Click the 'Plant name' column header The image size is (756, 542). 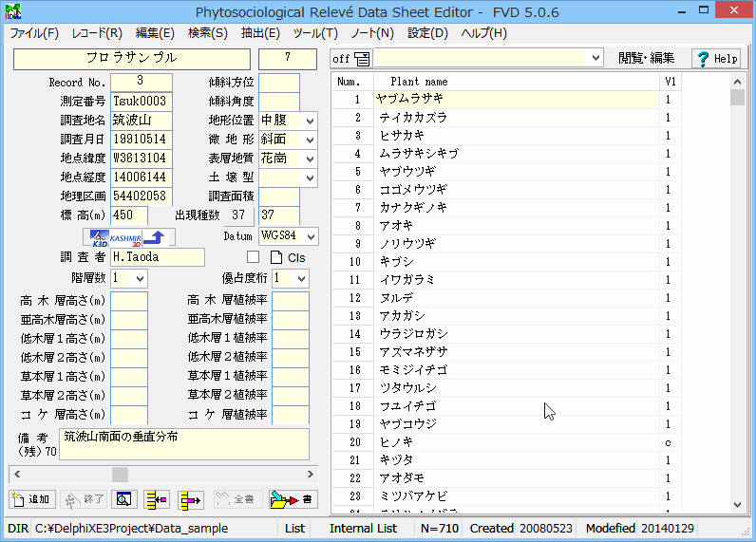click(x=517, y=82)
